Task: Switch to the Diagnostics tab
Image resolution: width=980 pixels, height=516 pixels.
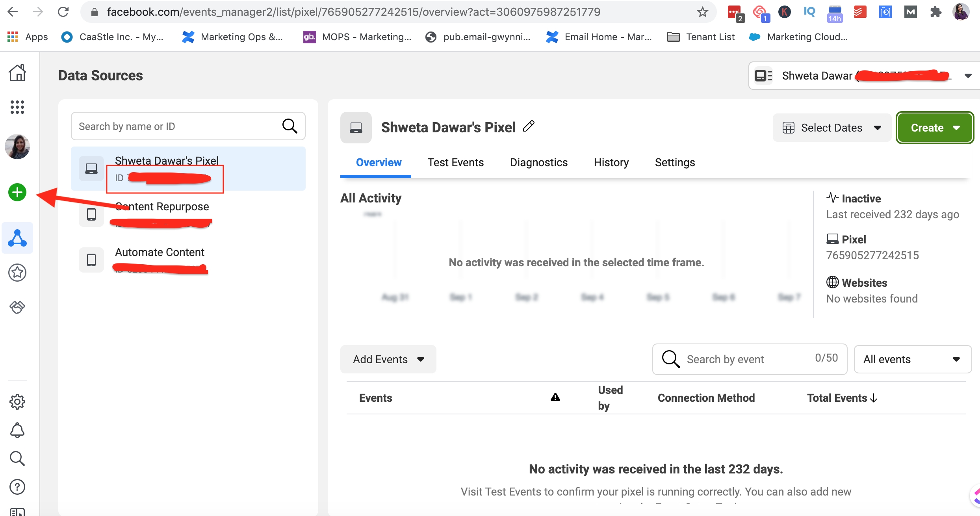Action: pyautogui.click(x=539, y=162)
